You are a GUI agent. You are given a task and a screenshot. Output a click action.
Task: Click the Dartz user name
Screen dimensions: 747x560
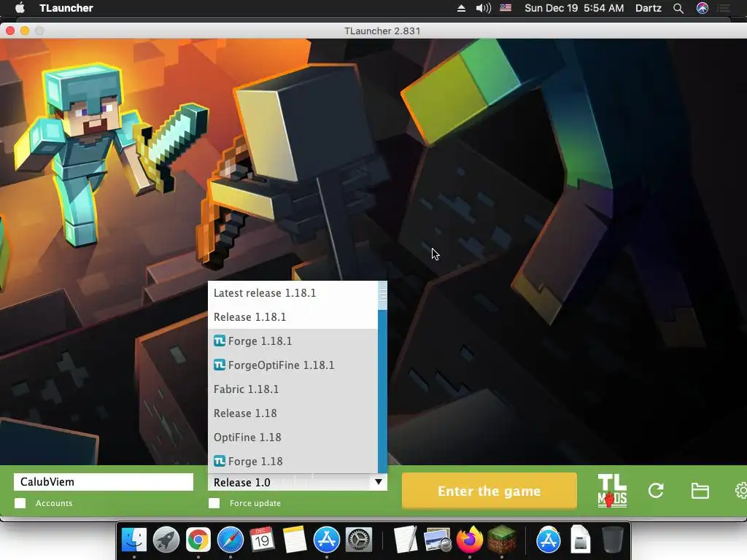point(649,8)
